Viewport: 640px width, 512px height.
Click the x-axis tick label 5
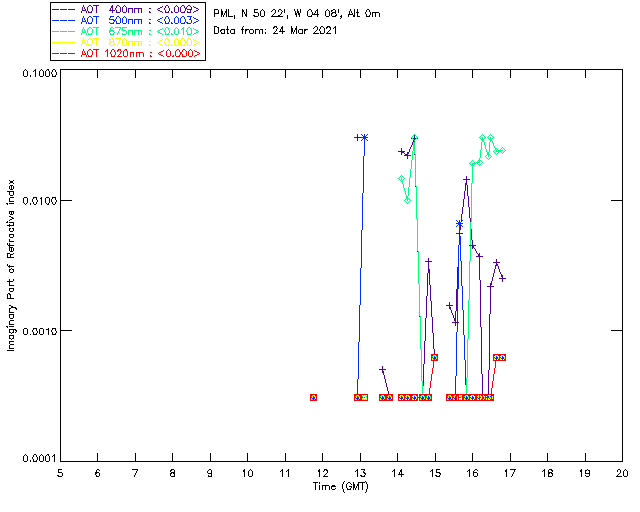click(60, 473)
